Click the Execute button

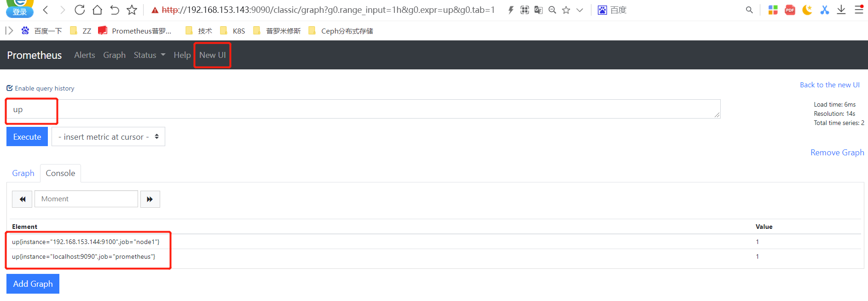click(27, 137)
